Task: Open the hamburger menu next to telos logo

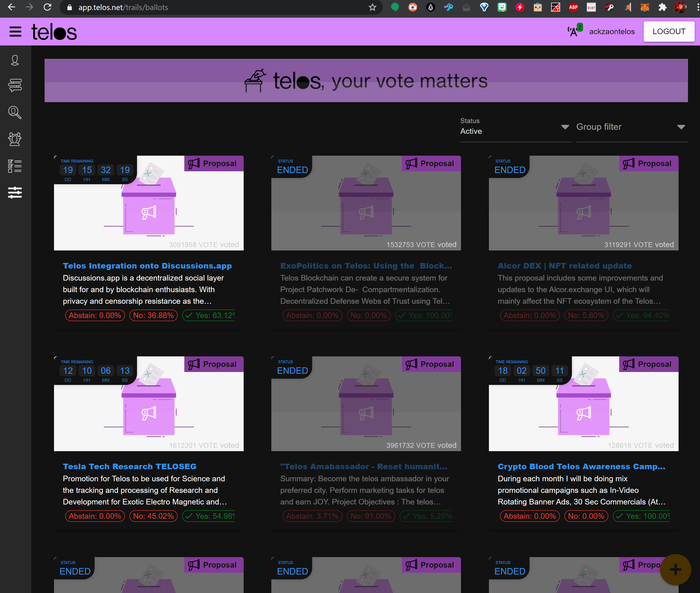Action: click(15, 32)
